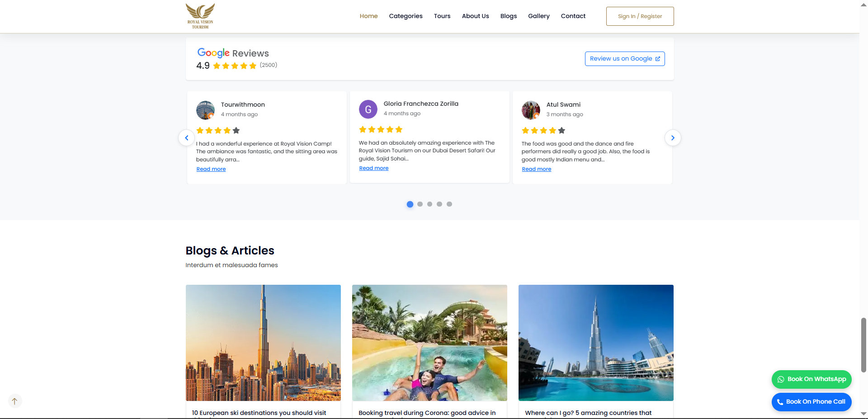Open the Categories menu item

(406, 16)
